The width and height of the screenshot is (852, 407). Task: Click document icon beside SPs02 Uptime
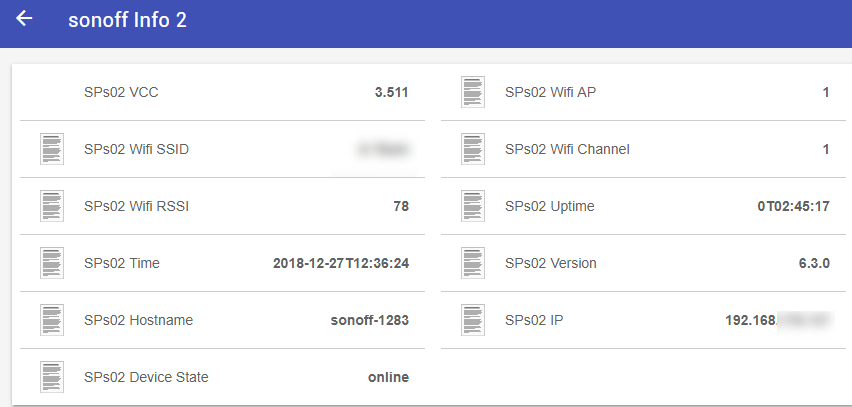pyautogui.click(x=473, y=206)
